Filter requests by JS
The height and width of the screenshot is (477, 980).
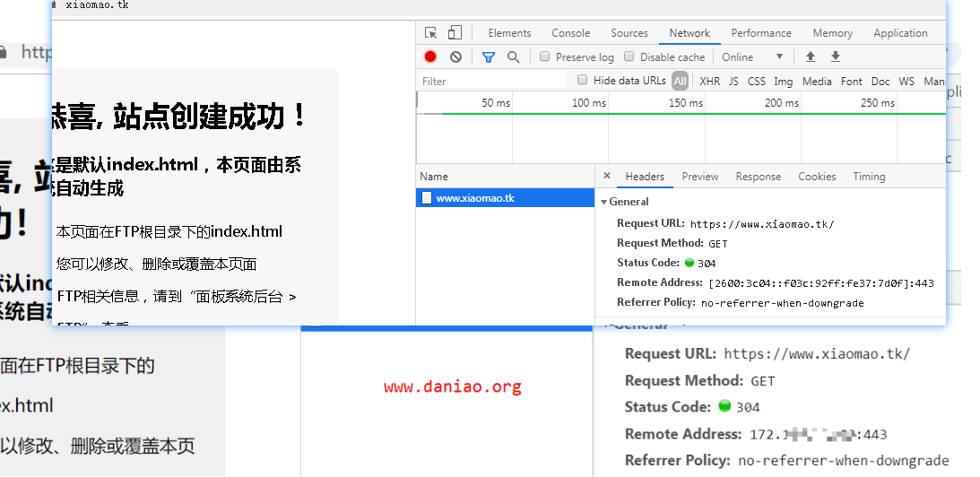click(x=733, y=82)
